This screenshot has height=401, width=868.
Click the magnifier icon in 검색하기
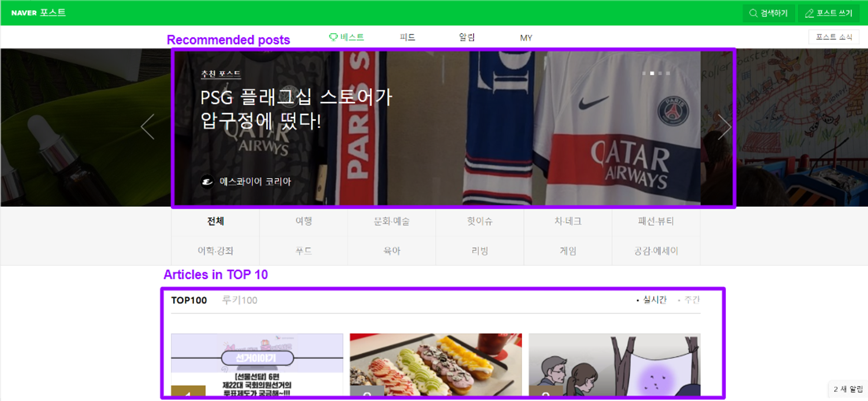click(x=753, y=13)
